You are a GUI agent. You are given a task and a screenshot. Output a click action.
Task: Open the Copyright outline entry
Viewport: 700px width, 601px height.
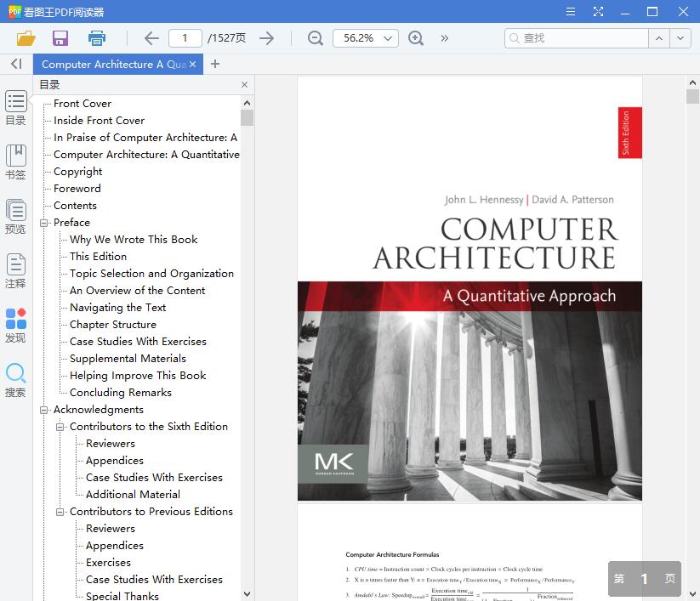[77, 172]
